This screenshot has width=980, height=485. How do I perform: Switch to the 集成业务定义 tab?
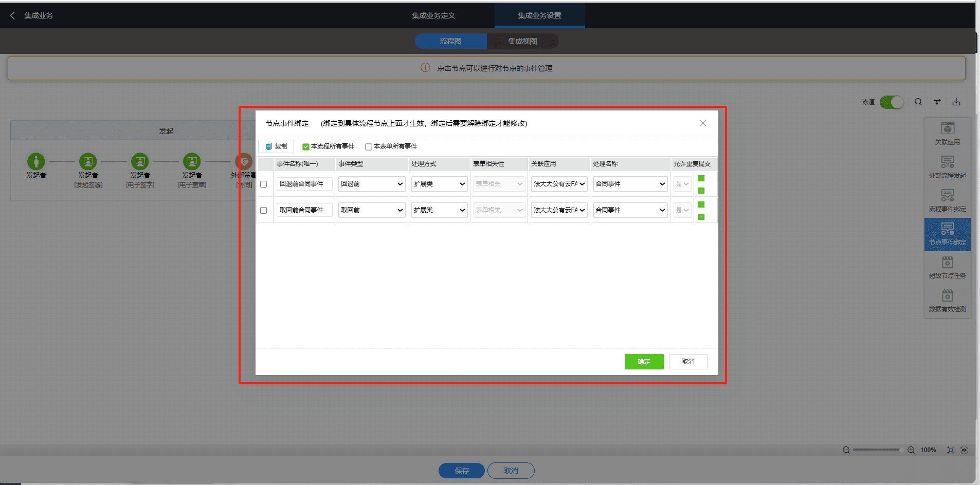coord(433,15)
